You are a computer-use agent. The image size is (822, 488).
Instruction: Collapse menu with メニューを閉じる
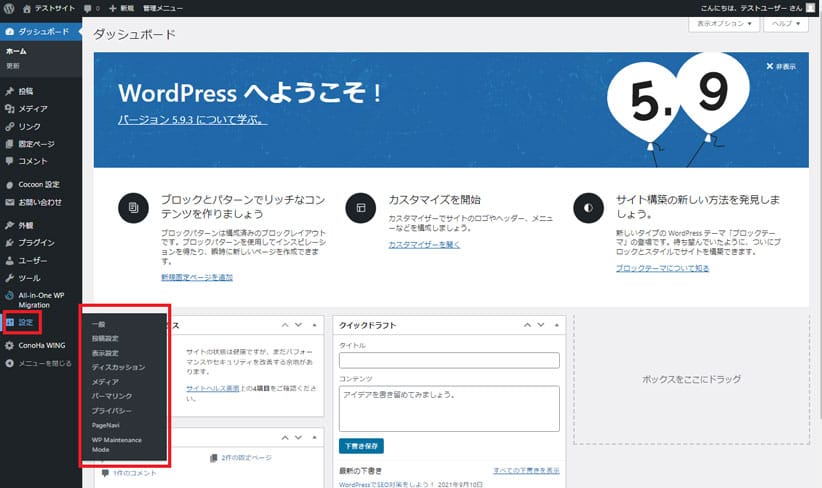38,363
